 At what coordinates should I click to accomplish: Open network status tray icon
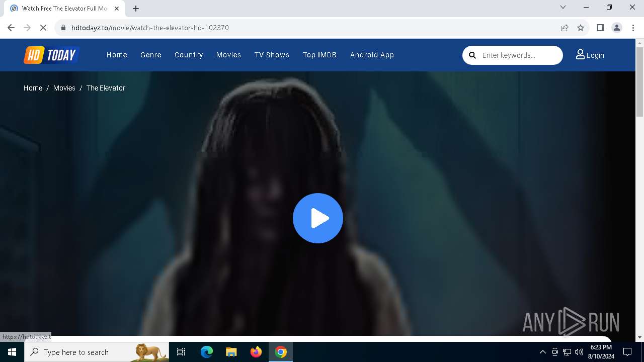[567, 352]
